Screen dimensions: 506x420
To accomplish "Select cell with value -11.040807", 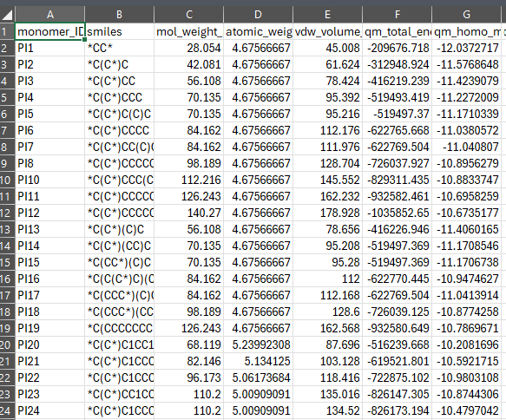I will 466,148.
